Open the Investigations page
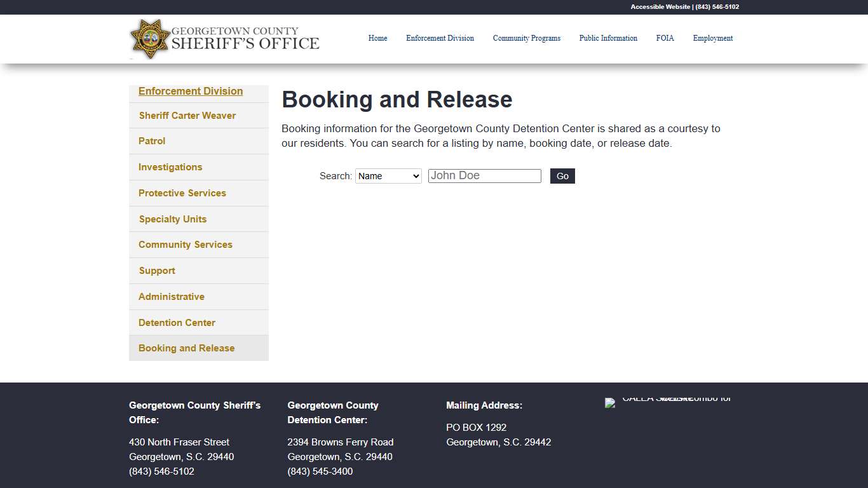868x488 pixels. point(170,166)
